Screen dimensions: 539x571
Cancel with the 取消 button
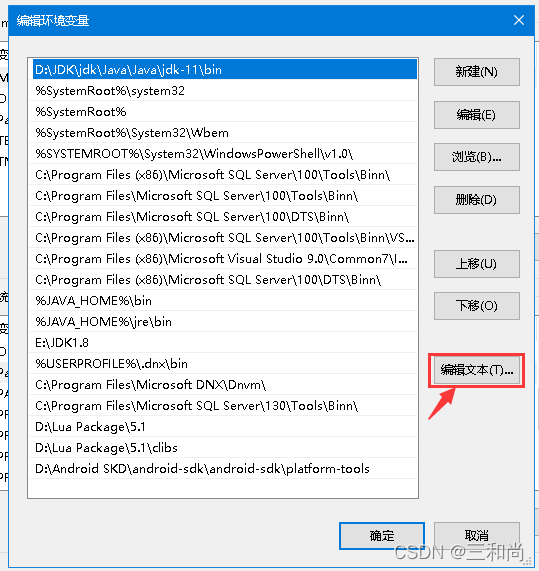coord(476,536)
